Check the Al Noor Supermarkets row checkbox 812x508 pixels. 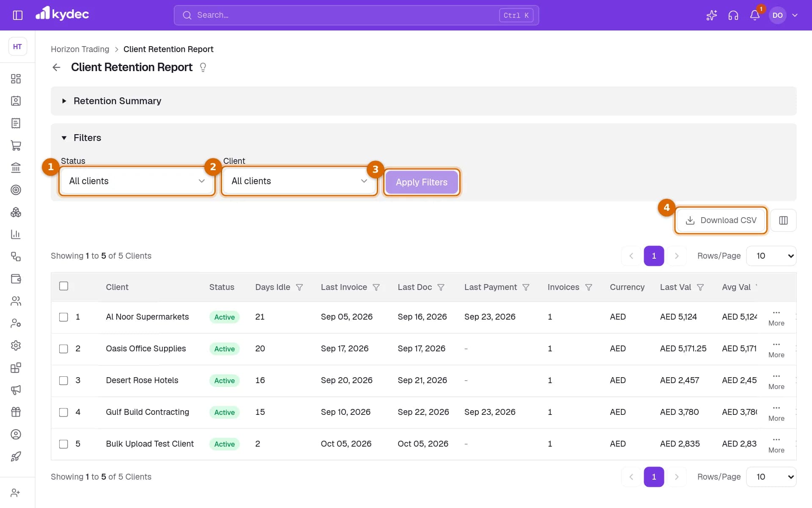(x=63, y=317)
